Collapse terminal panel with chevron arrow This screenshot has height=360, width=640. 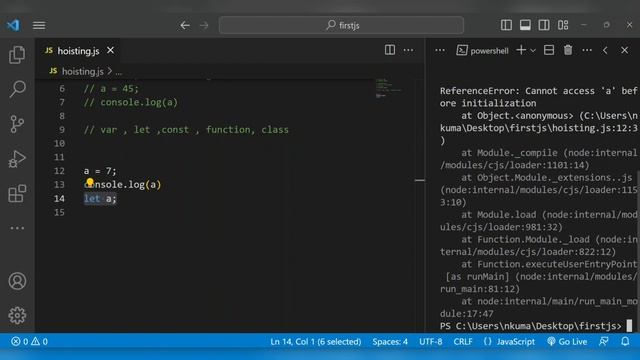tap(605, 50)
